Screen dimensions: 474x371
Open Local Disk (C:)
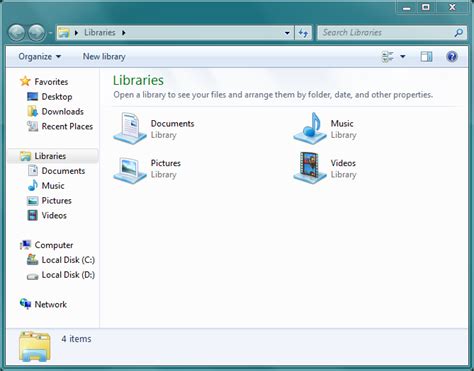pyautogui.click(x=68, y=260)
